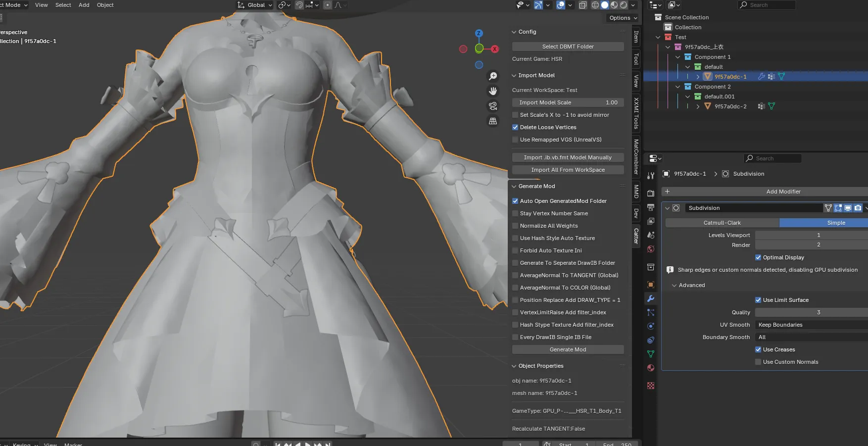
Task: Toggle camera view icon in viewport
Action: pyautogui.click(x=493, y=106)
